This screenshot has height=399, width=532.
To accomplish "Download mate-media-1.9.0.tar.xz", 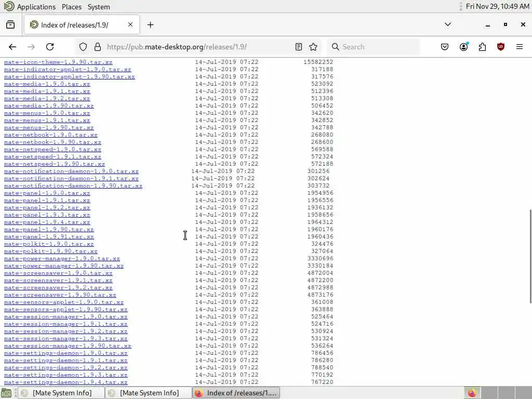I will click(x=47, y=84).
